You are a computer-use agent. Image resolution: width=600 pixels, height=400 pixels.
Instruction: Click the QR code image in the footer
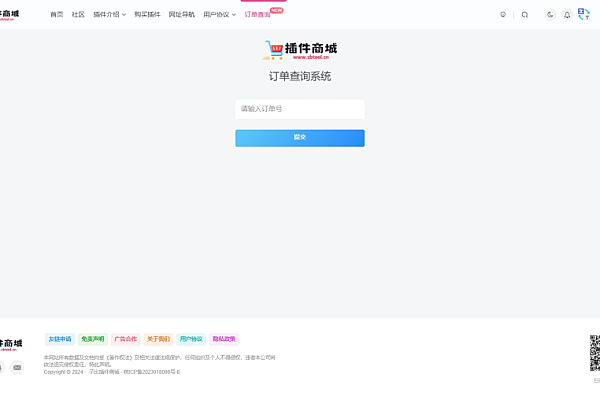595,353
